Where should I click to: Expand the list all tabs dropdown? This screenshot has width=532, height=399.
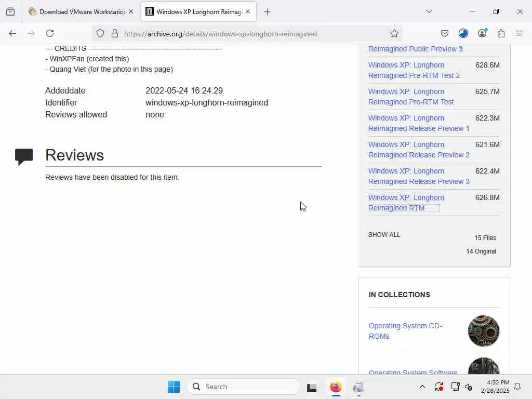[429, 11]
